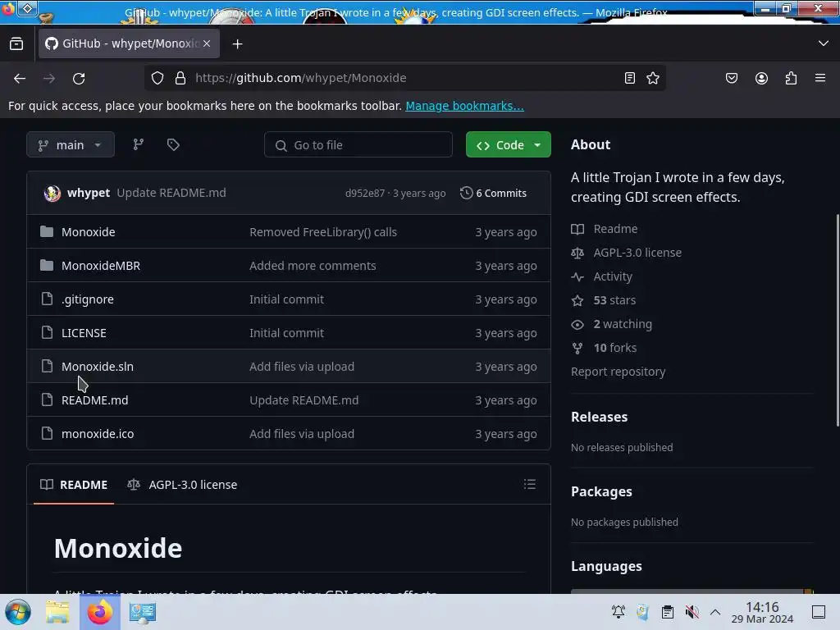Open the main branch dropdown
840x630 pixels.
tap(71, 144)
